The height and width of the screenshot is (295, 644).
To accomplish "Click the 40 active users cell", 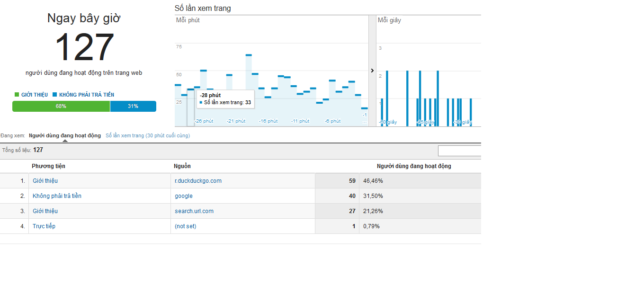I will tap(337, 196).
